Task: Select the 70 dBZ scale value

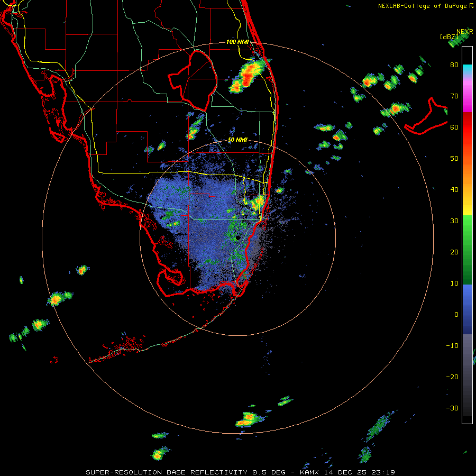Action: [454, 96]
